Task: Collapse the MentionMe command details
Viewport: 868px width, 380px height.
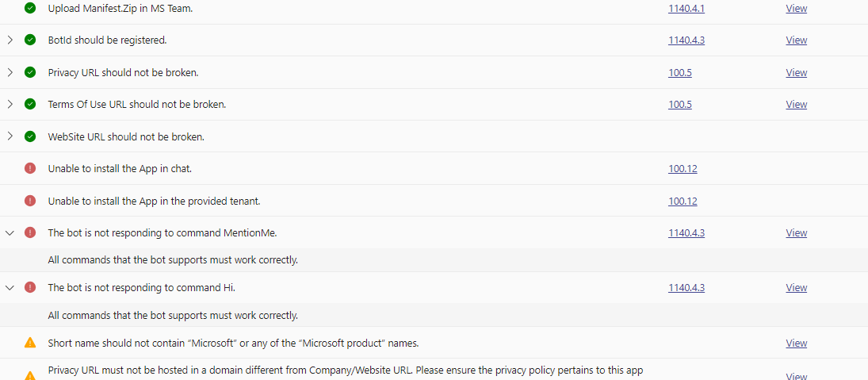Action: (10, 232)
